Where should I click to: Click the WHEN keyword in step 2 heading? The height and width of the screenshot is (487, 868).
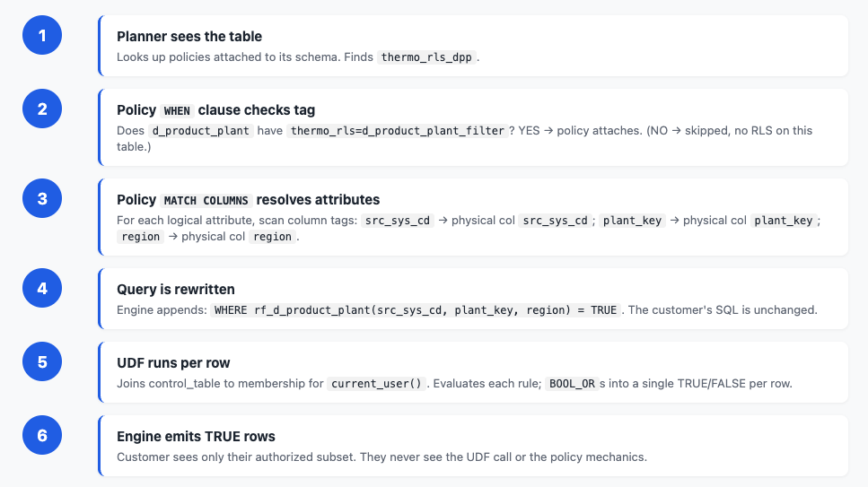tap(177, 110)
